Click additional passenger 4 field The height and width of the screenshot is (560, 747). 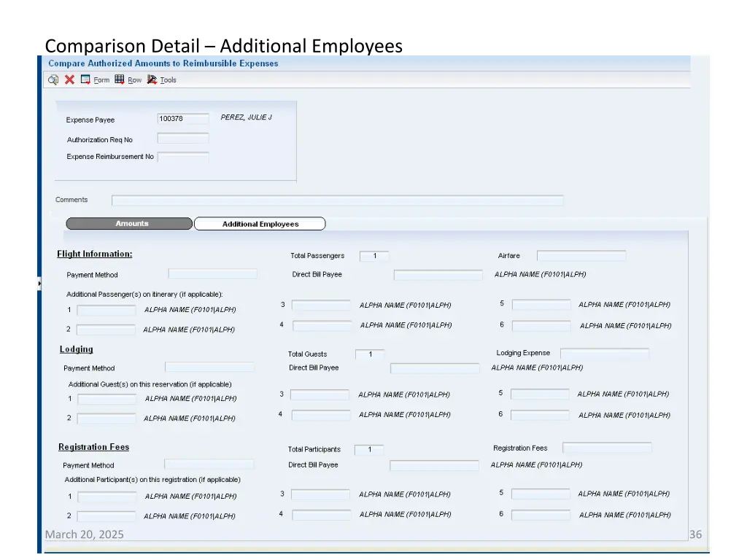click(322, 326)
